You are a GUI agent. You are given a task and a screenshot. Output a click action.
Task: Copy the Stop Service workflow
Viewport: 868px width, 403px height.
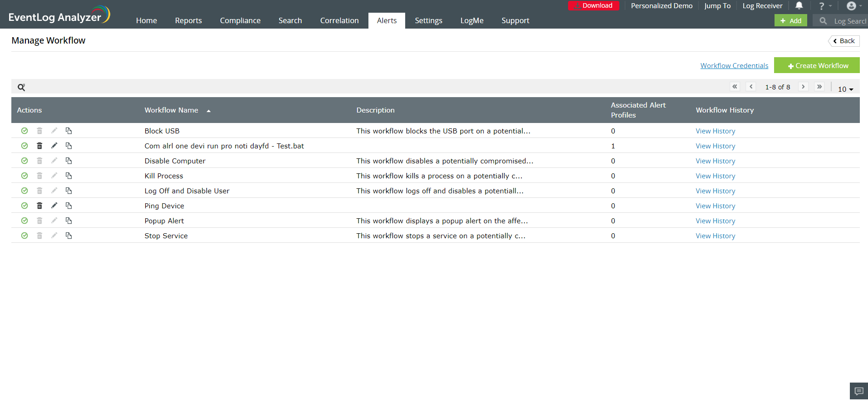tap(69, 236)
